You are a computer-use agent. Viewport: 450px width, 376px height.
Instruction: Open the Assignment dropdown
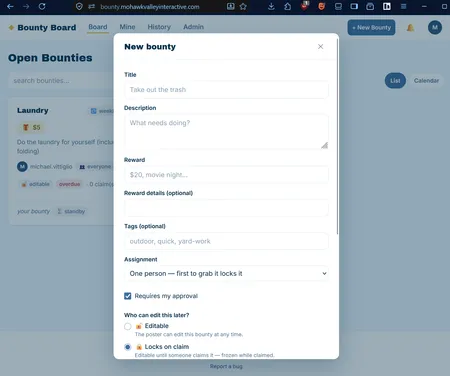(x=226, y=273)
